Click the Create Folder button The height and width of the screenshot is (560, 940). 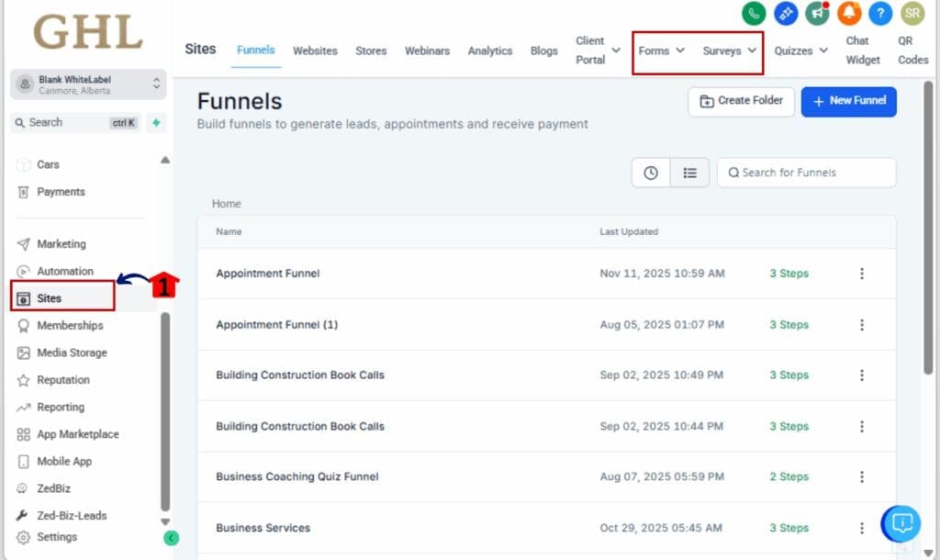(x=740, y=101)
